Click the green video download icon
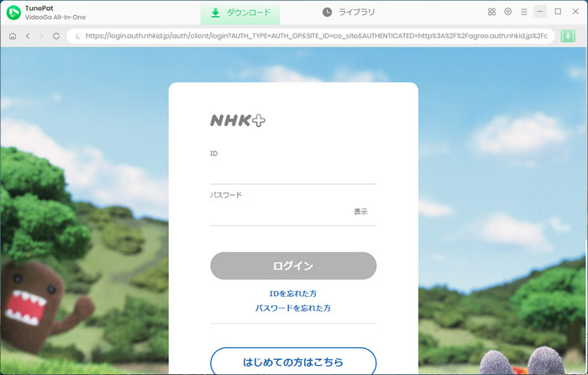 point(568,36)
